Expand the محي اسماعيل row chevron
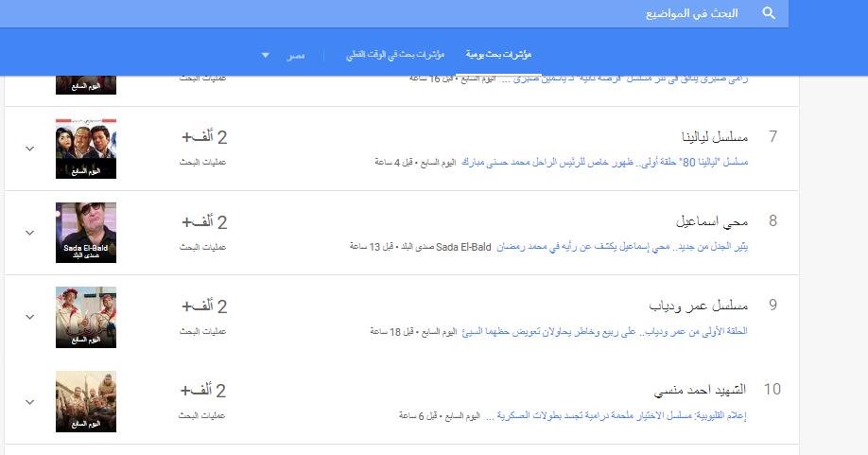Screen dimensions: 868x455 click(x=29, y=233)
